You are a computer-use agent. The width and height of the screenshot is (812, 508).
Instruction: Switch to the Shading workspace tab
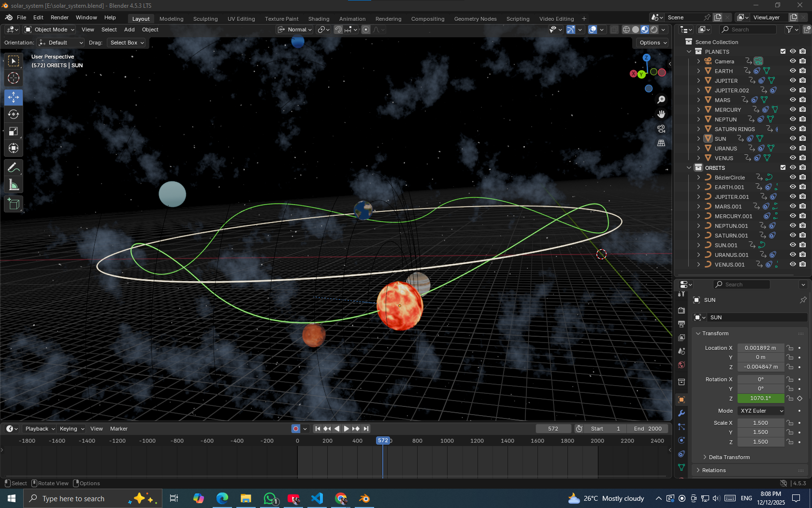319,19
